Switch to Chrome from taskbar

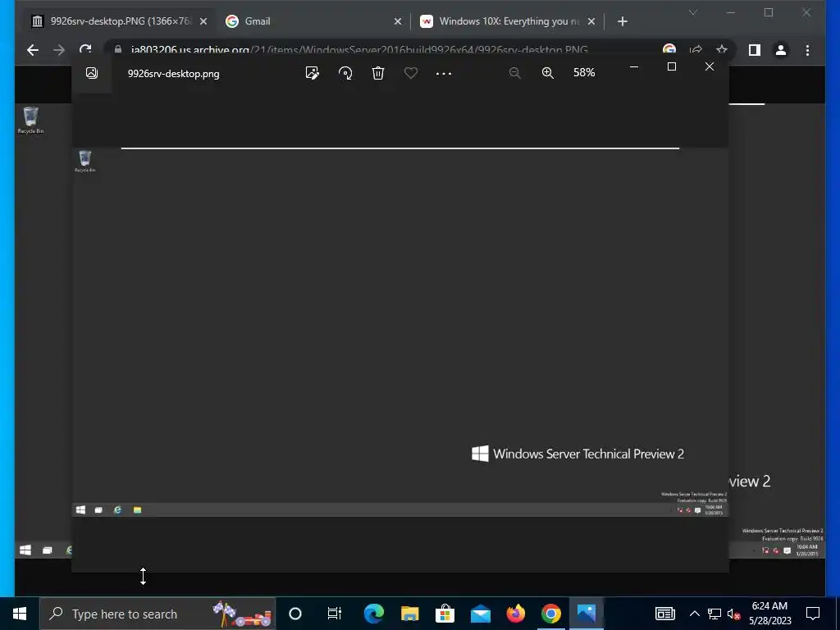tap(551, 614)
